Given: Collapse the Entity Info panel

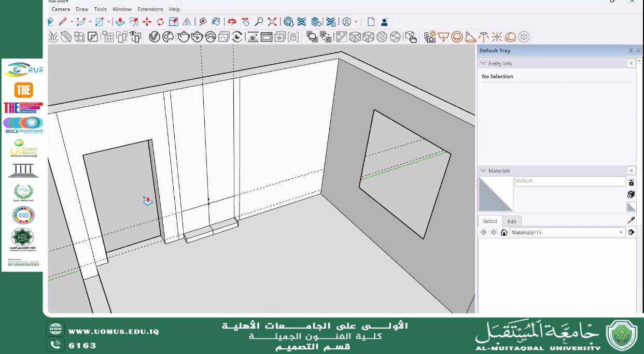Looking at the screenshot, I should [484, 63].
